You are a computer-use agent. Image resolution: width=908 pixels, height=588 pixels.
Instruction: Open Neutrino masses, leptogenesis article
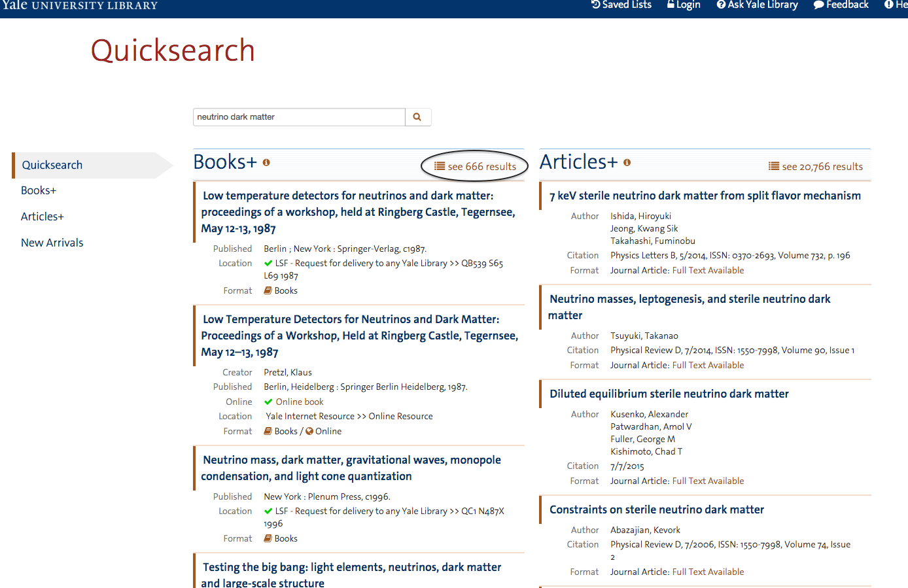(690, 307)
